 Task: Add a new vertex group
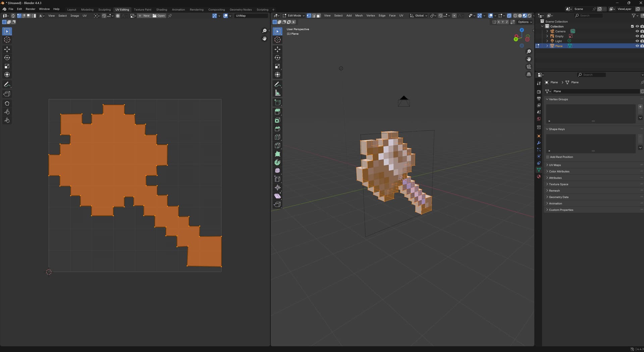(640, 107)
